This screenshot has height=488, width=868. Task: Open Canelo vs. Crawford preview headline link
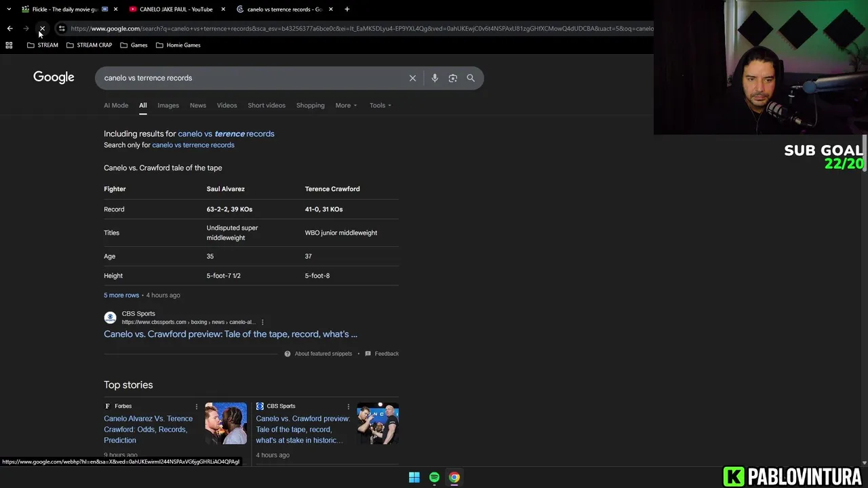231,334
